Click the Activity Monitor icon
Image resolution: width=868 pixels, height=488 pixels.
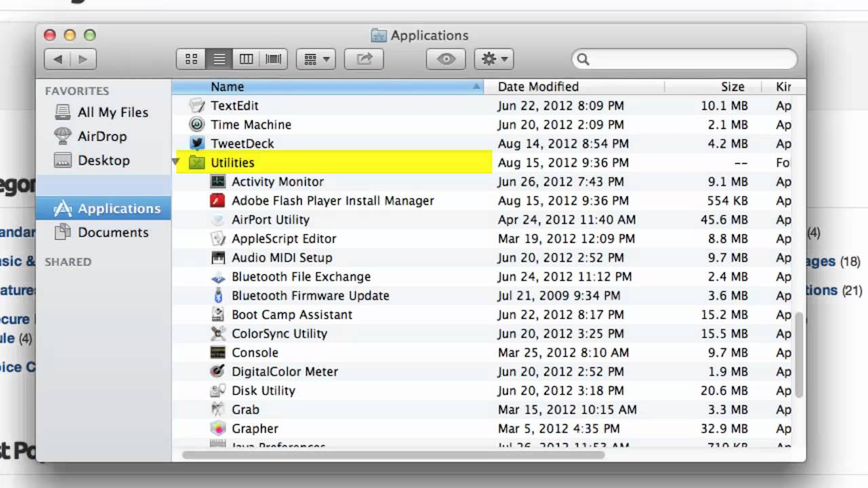pos(218,182)
